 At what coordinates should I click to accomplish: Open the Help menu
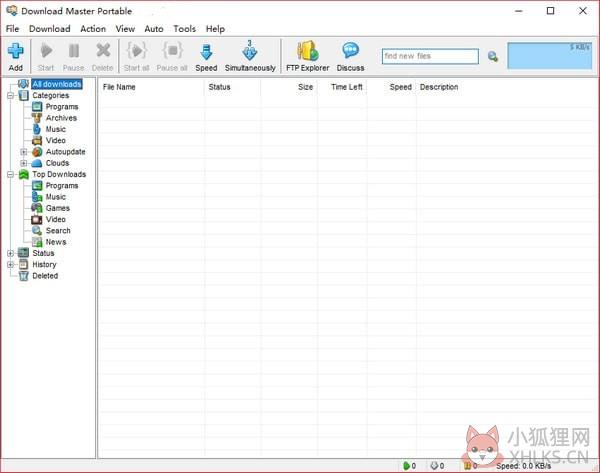click(x=215, y=29)
